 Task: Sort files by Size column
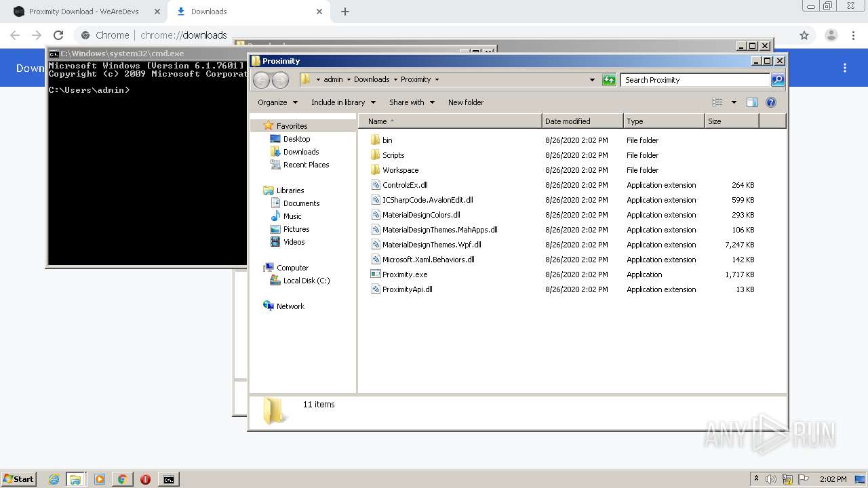(732, 121)
